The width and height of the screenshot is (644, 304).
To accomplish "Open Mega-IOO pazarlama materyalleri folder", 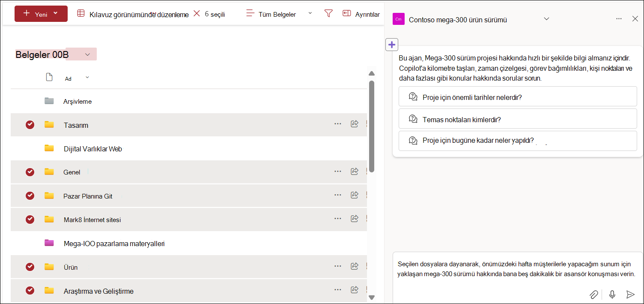I will pos(114,244).
